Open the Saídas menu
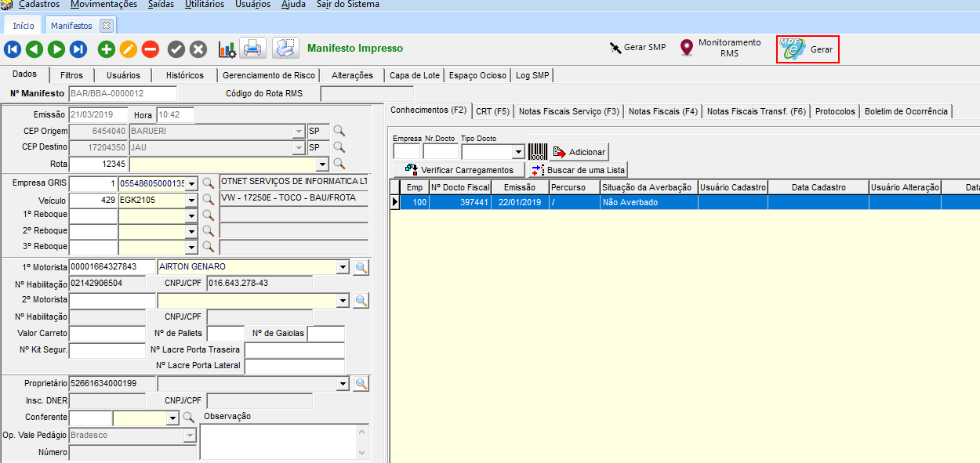980x463 pixels. [162, 5]
